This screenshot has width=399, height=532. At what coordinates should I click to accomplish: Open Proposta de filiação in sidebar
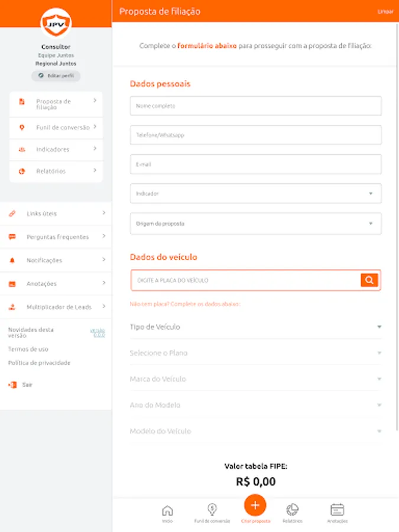56,104
